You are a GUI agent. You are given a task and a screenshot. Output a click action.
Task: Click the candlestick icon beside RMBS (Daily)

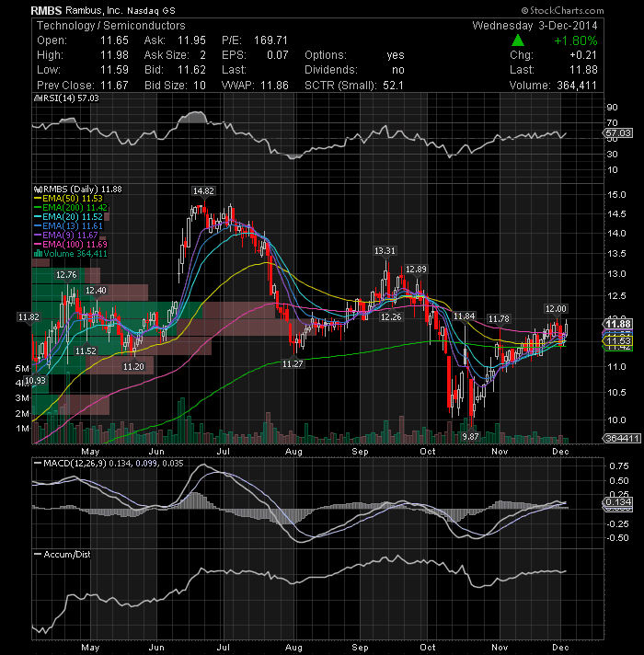pyautogui.click(x=38, y=190)
